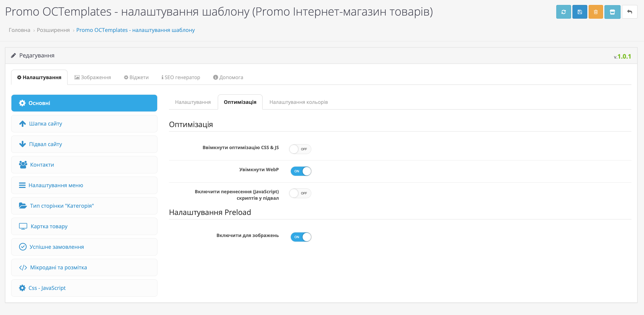The image size is (644, 315).
Task: Open the SEO генератор tab
Action: tap(181, 77)
